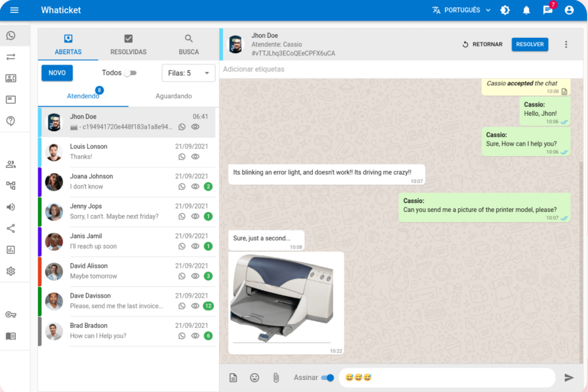Click the notifications bell icon
Image resolution: width=588 pixels, height=392 pixels.
tap(526, 10)
